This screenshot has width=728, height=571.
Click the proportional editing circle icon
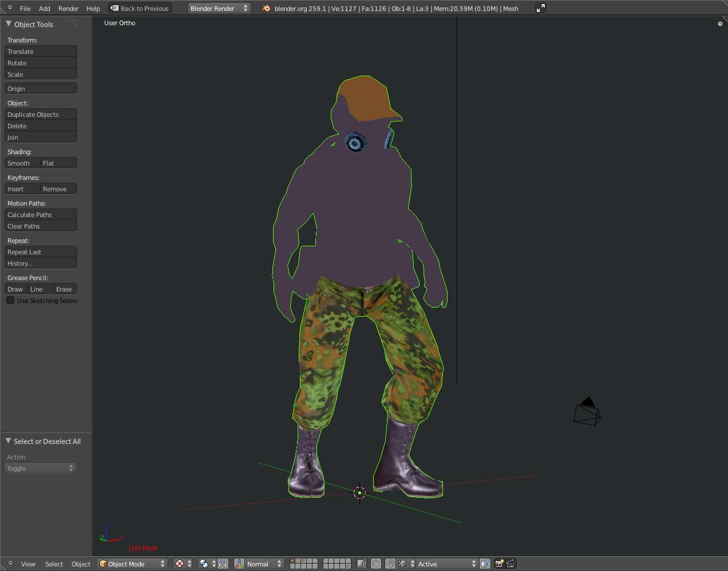(x=376, y=564)
